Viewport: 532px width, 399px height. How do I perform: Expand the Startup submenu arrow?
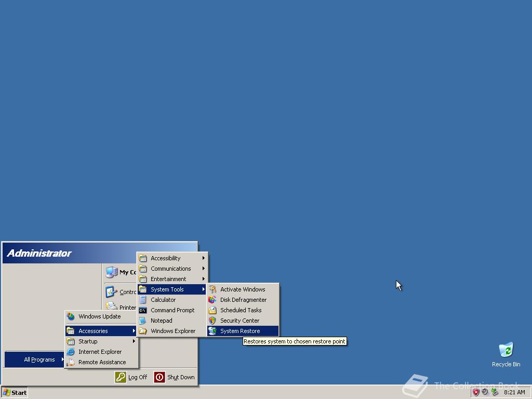pyautogui.click(x=134, y=341)
